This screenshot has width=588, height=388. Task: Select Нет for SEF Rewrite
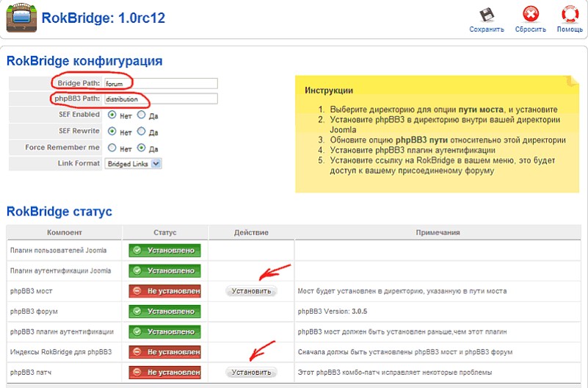112,132
